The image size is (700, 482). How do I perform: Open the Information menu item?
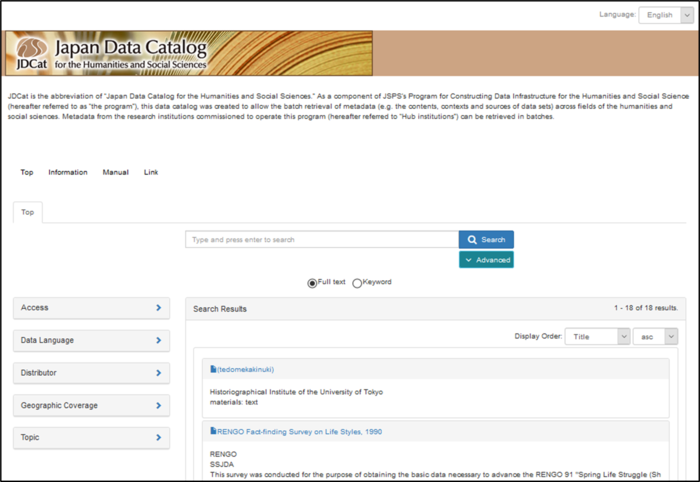pos(68,172)
